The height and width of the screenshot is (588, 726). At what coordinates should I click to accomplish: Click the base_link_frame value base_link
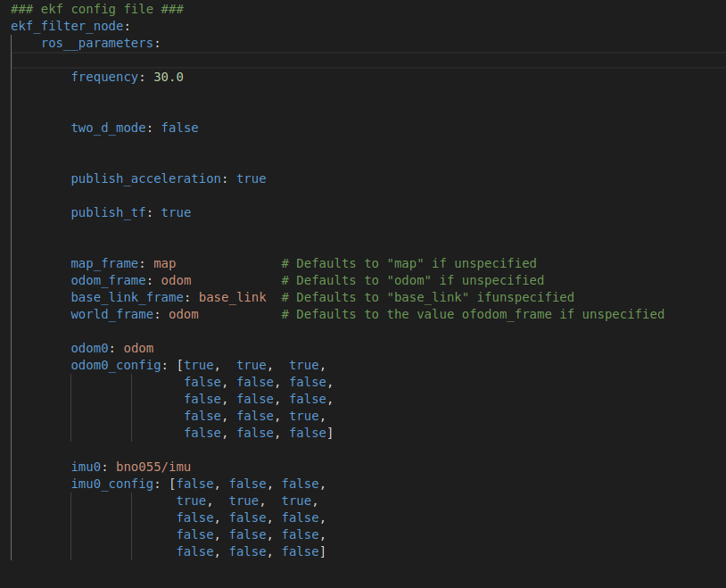(x=232, y=297)
